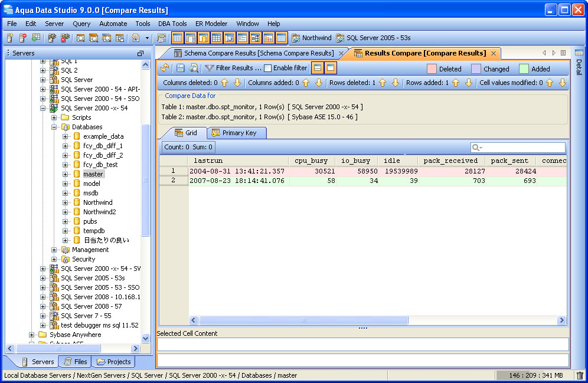Click the trash can garbage collect icon
The image size is (588, 383).
pyautogui.click(x=579, y=375)
